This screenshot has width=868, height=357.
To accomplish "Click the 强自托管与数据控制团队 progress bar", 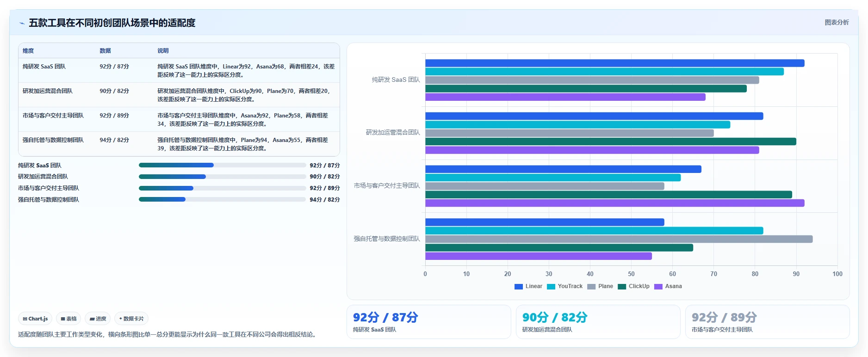I will point(222,199).
